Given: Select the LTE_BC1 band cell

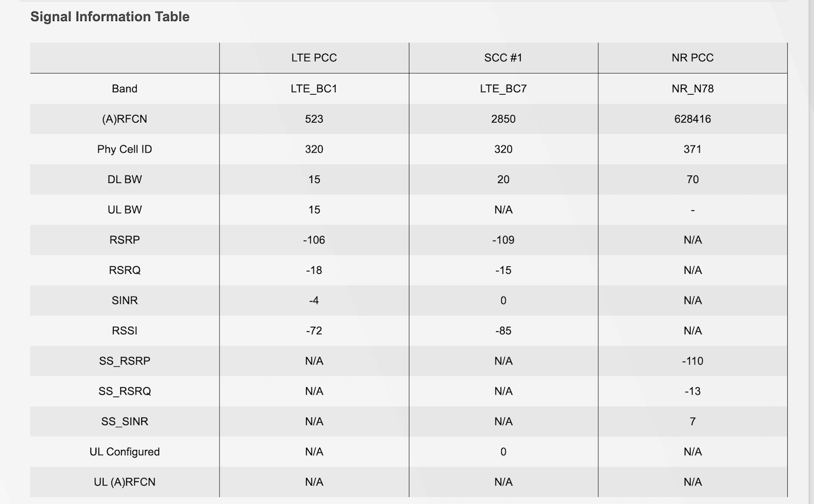Looking at the screenshot, I should click(314, 88).
